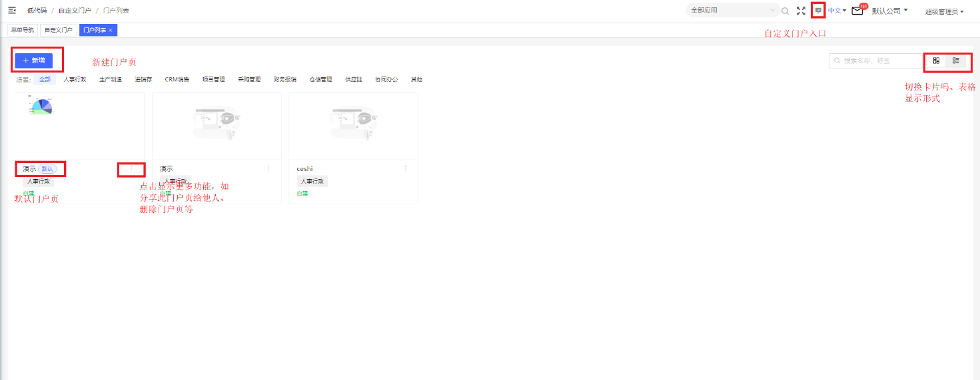Select the 全部 scene filter
This screenshot has width=980, height=380.
pos(45,79)
